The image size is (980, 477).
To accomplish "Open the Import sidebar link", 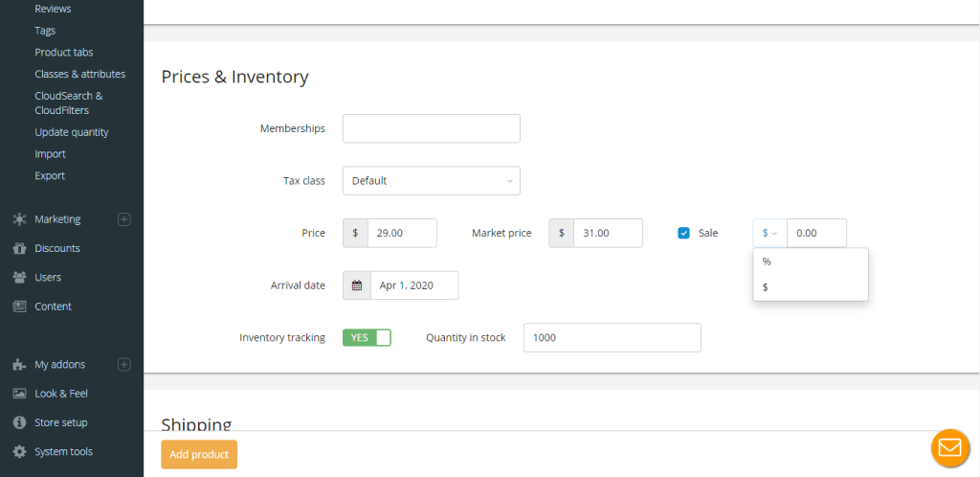I will point(50,154).
